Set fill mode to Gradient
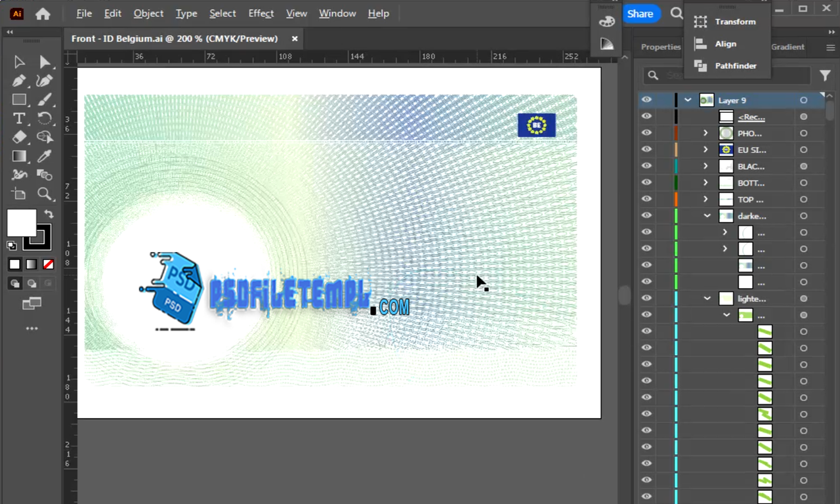The image size is (840, 504). 31,264
